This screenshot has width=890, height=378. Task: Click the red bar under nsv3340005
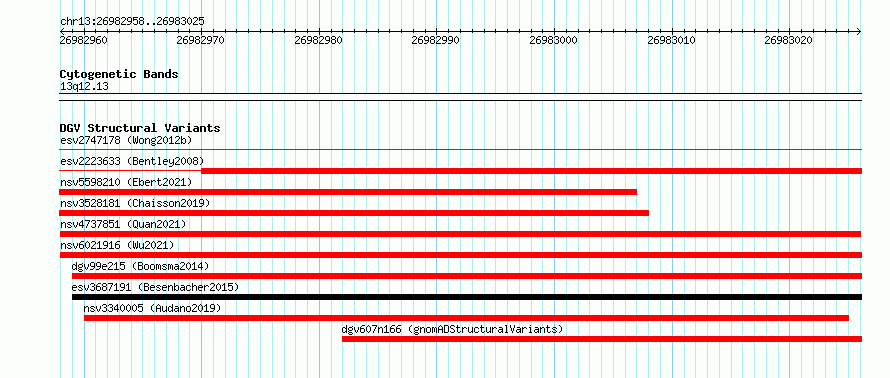[467, 318]
